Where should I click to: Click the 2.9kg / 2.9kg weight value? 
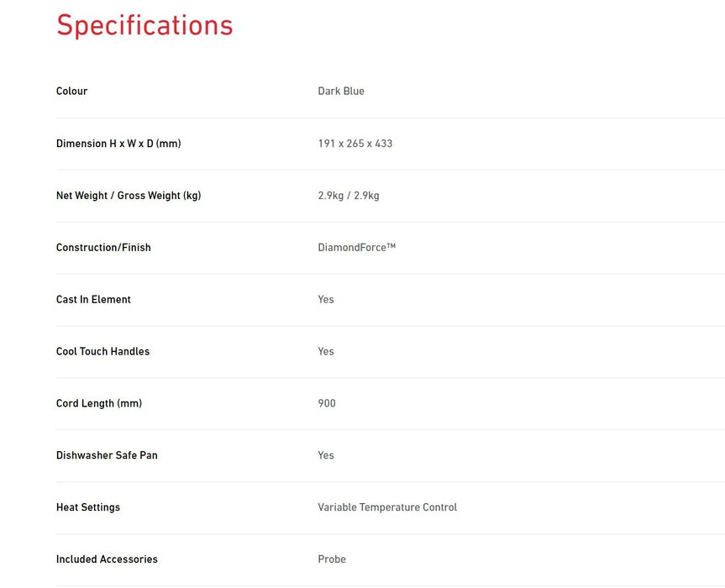coord(349,196)
